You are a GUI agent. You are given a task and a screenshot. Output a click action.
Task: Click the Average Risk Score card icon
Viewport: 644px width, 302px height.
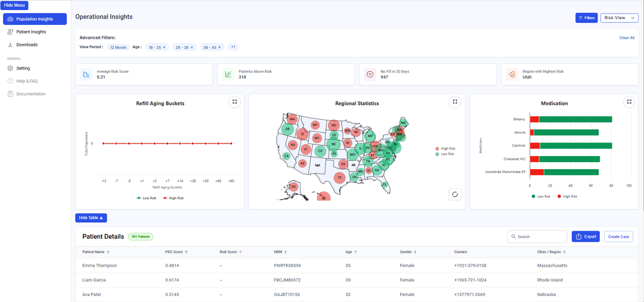tap(86, 74)
